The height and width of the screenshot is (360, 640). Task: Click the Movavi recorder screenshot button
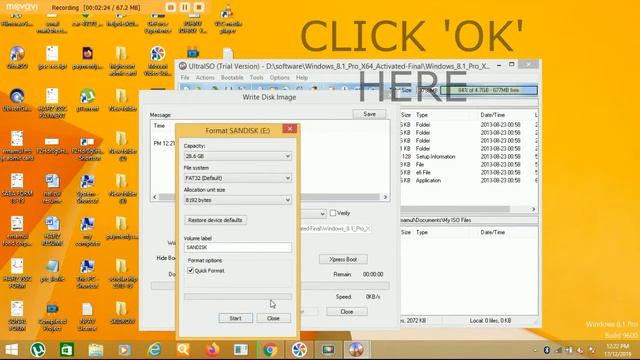(171, 7)
